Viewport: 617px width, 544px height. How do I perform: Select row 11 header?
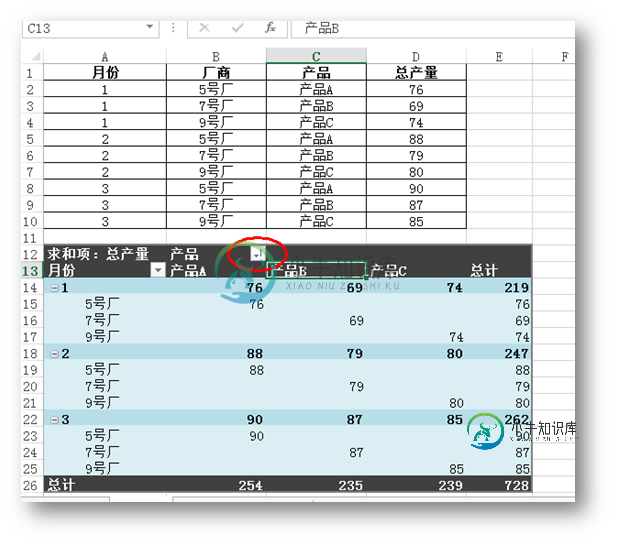(x=30, y=238)
